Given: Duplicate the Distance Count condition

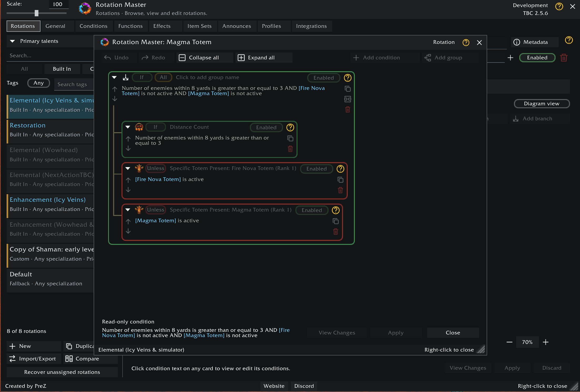Looking at the screenshot, I should coord(290,138).
